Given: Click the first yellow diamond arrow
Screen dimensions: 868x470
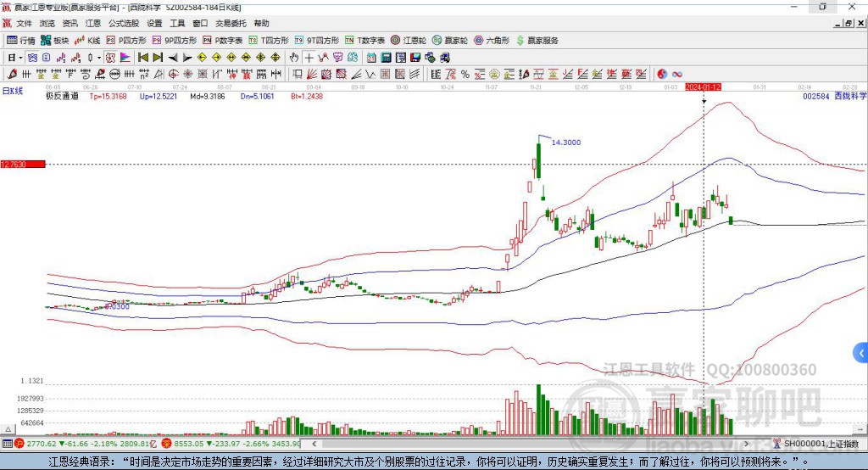Looking at the screenshot, I should click(x=202, y=58).
